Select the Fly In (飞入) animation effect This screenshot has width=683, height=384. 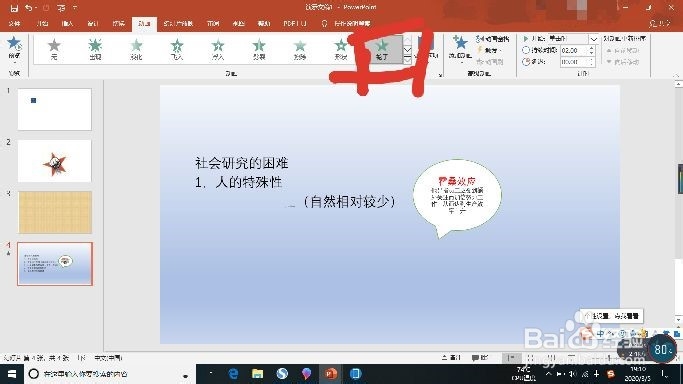(177, 49)
